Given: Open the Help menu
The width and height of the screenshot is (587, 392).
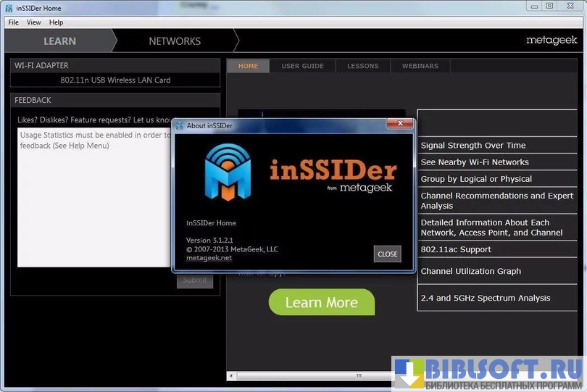Looking at the screenshot, I should coord(57,22).
